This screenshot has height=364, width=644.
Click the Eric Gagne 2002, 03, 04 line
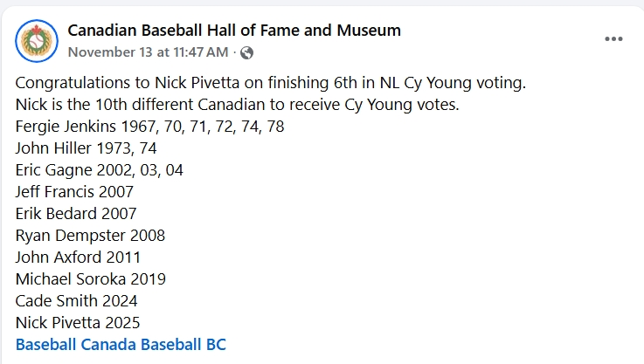coord(100,169)
